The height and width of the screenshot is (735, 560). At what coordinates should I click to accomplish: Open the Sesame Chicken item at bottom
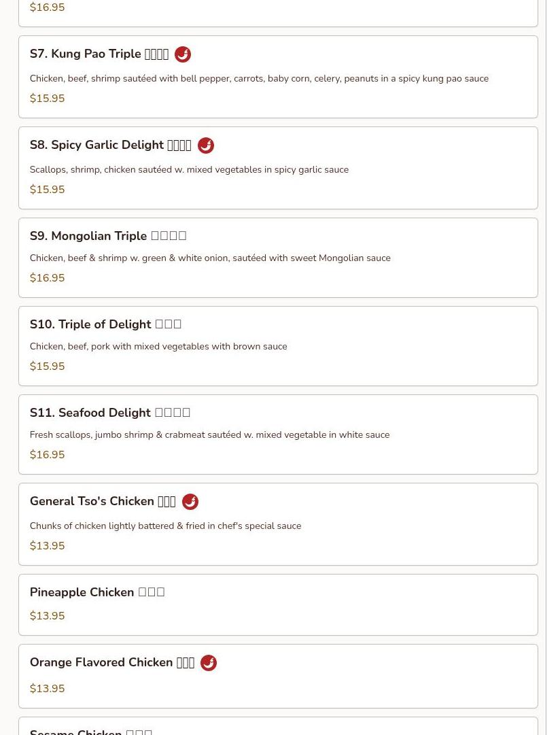coord(90,731)
